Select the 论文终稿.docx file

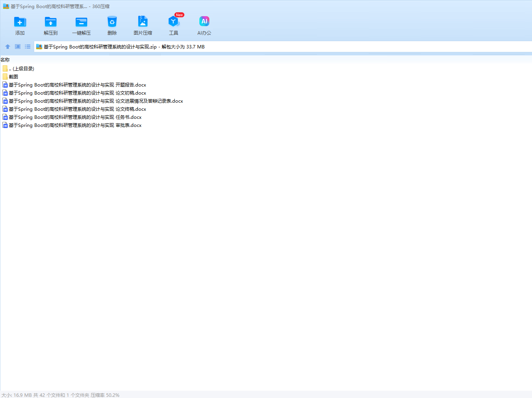tap(77, 109)
